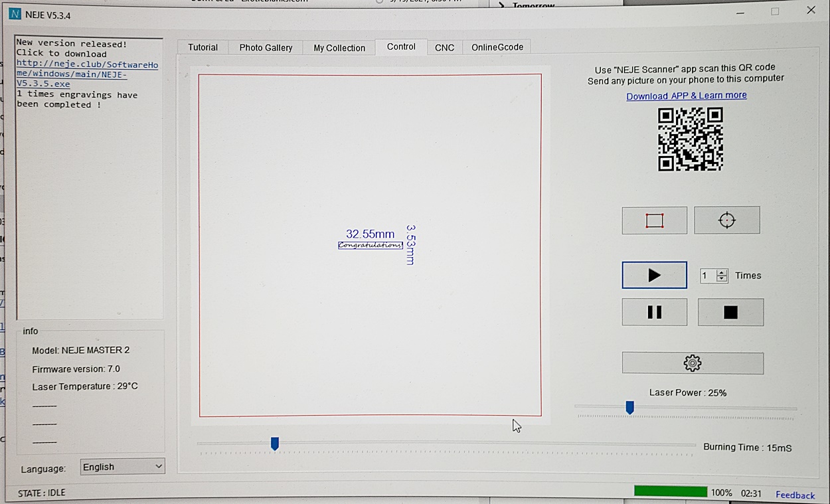
Task: Go to the My Collection tab
Action: pos(339,48)
